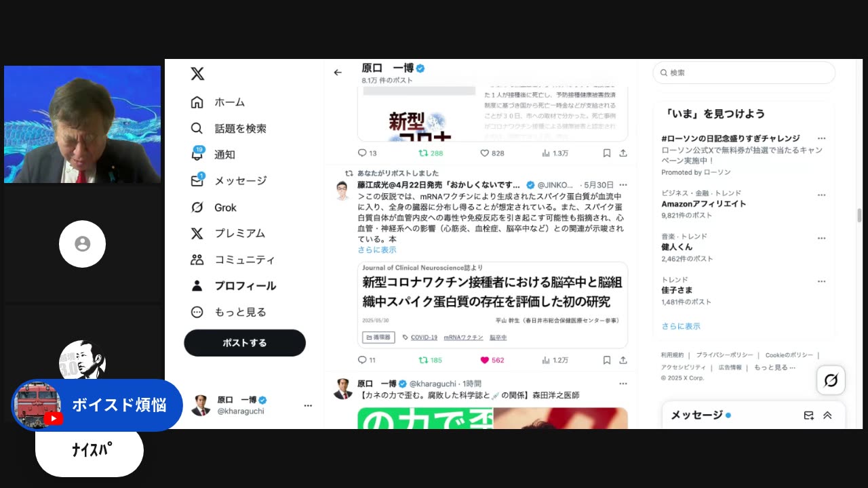Go back with the arrow icon
The width and height of the screenshot is (868, 488).
coord(338,73)
